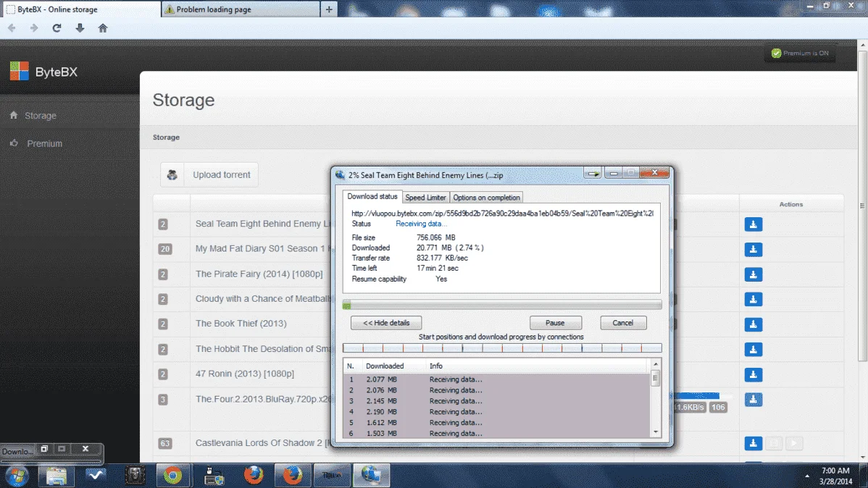
Task: Go to browser home page icon
Action: (x=103, y=28)
